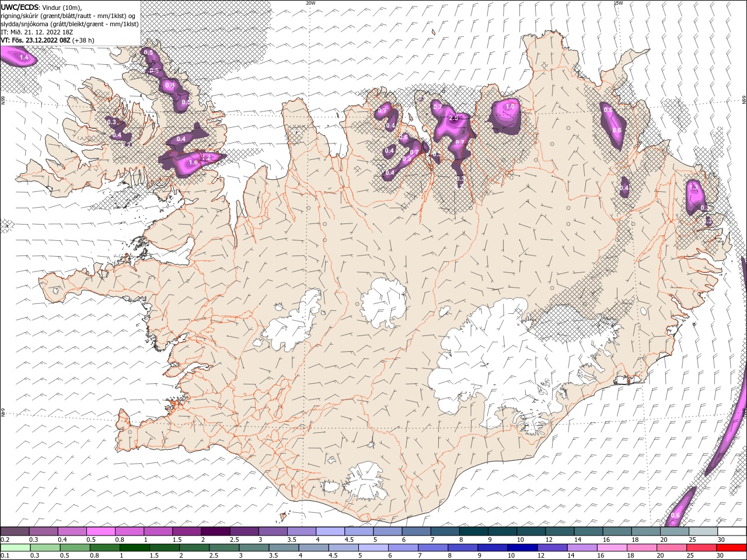
Task: Click the 'rigning/skúrir' legend description line
Action: [69, 16]
